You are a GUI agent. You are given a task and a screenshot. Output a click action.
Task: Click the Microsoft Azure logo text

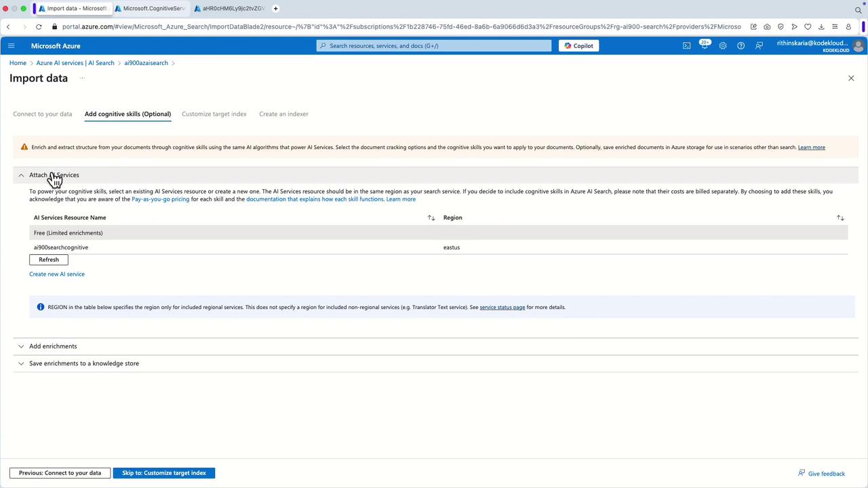(x=56, y=45)
